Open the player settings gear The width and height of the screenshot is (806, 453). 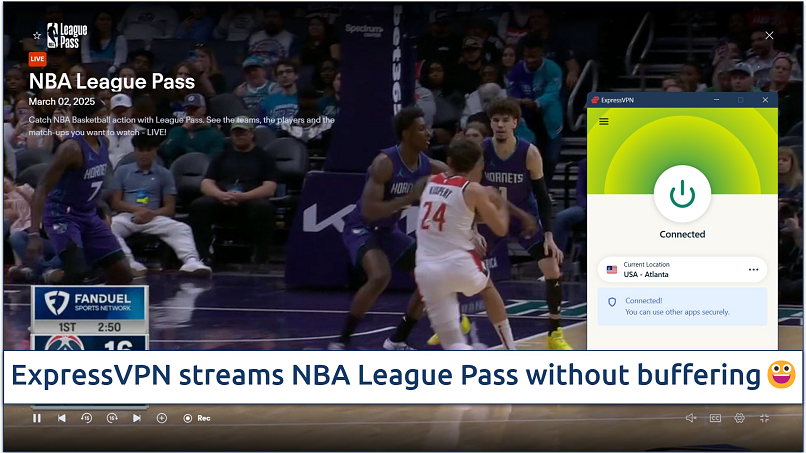740,418
